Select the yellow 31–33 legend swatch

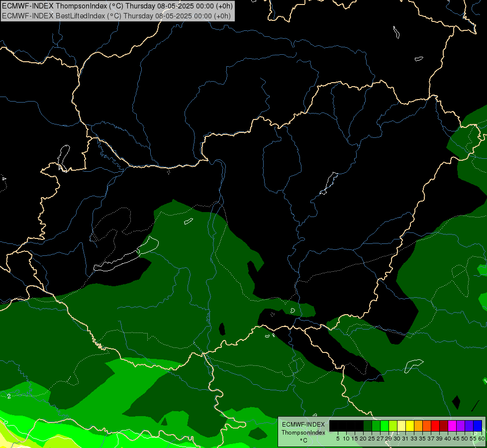click(410, 426)
